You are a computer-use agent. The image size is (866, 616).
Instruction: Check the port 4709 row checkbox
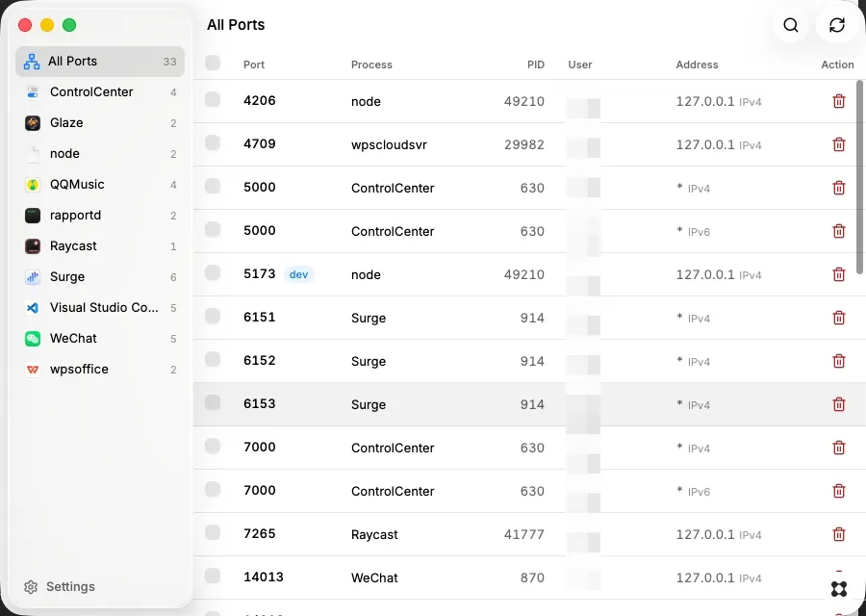(x=213, y=143)
